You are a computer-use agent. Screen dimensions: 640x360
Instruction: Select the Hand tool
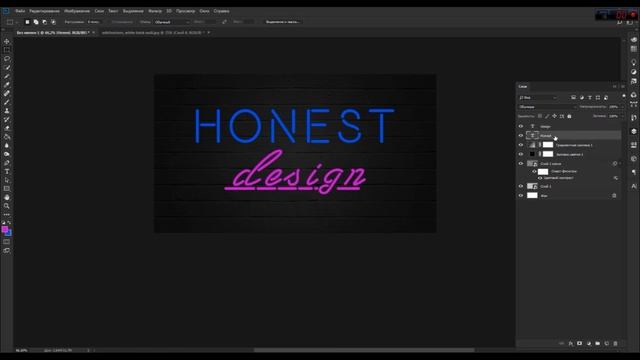click(7, 197)
